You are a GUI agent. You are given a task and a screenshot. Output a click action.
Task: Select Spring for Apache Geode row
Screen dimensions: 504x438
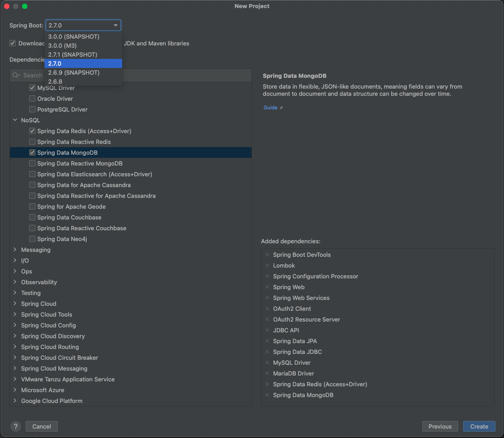[x=131, y=206]
